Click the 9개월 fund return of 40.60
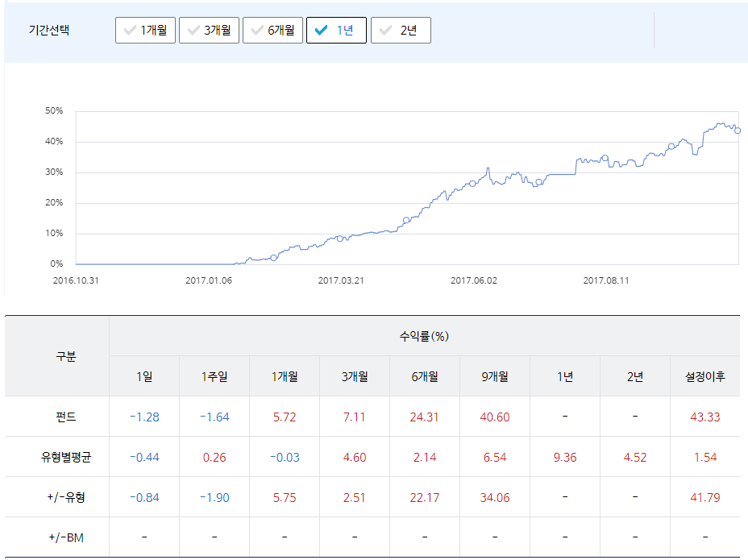748x560 pixels. click(x=494, y=417)
